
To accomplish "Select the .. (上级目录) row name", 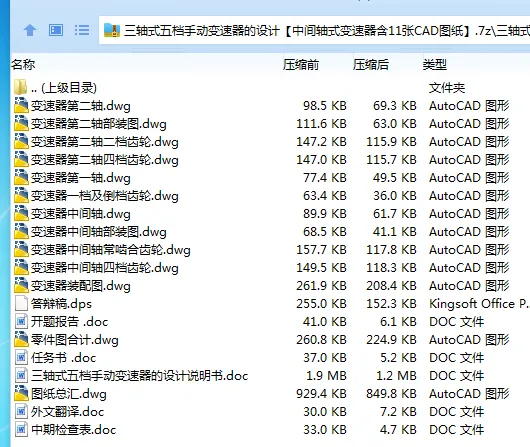I will pyautogui.click(x=64, y=88).
